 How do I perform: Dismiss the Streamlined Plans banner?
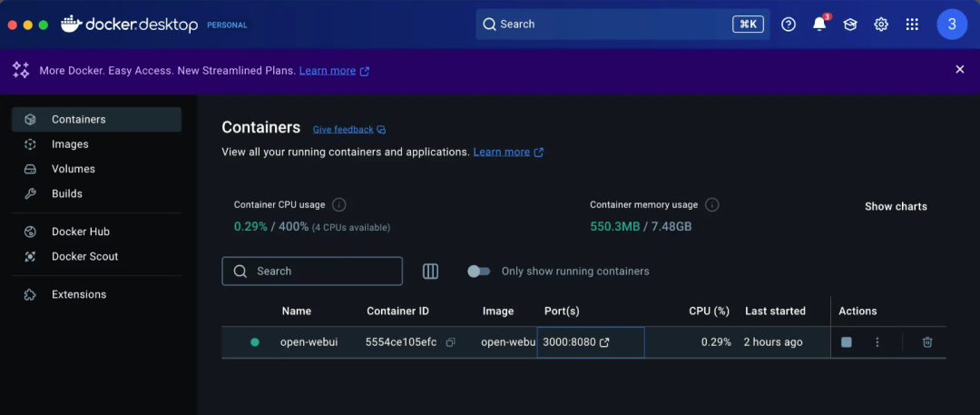960,70
